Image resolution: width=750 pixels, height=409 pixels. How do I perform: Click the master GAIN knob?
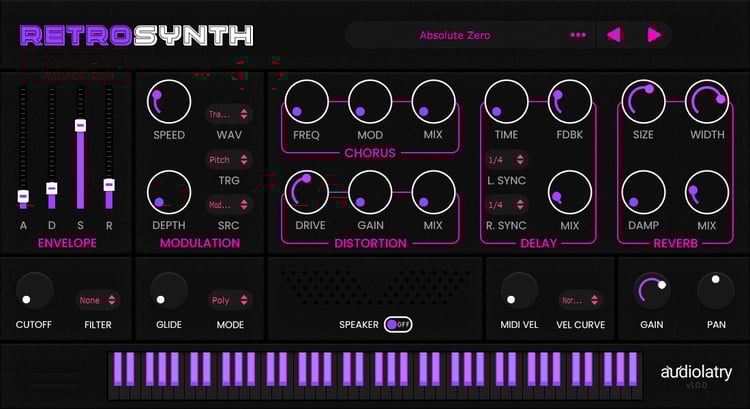651,291
